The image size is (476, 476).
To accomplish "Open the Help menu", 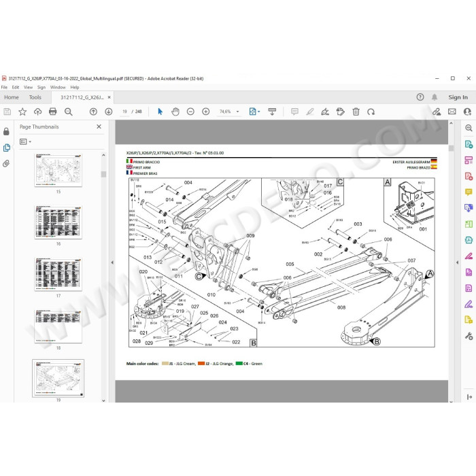I will coord(75,88).
